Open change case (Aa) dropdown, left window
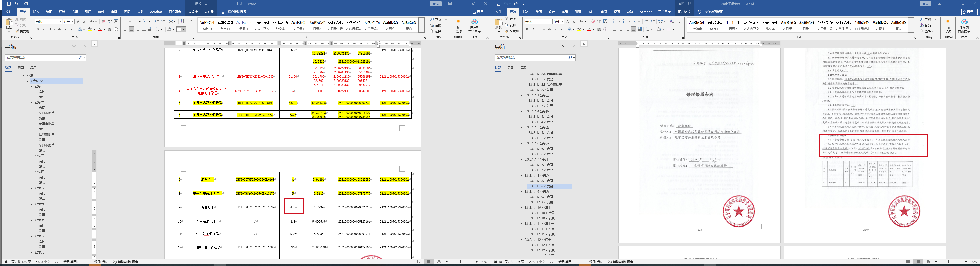The width and height of the screenshot is (980, 266). (x=93, y=22)
